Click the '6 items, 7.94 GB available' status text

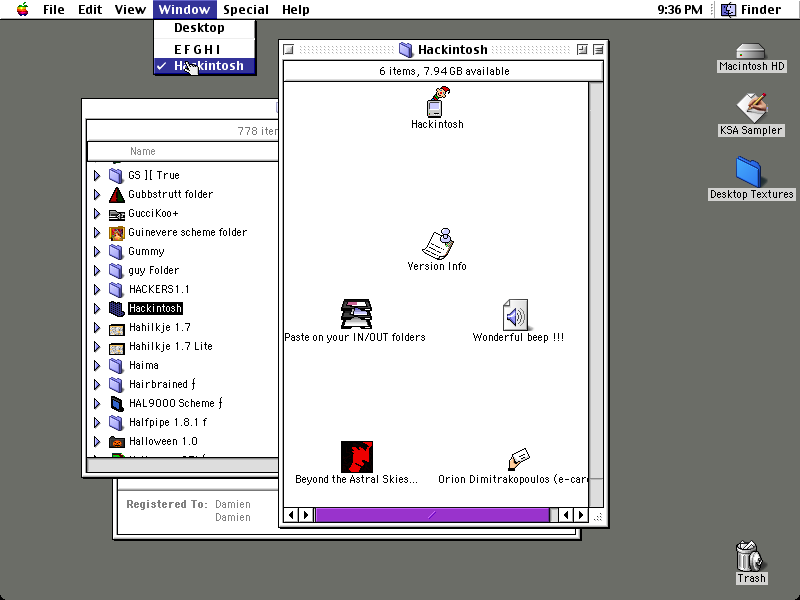tap(444, 71)
